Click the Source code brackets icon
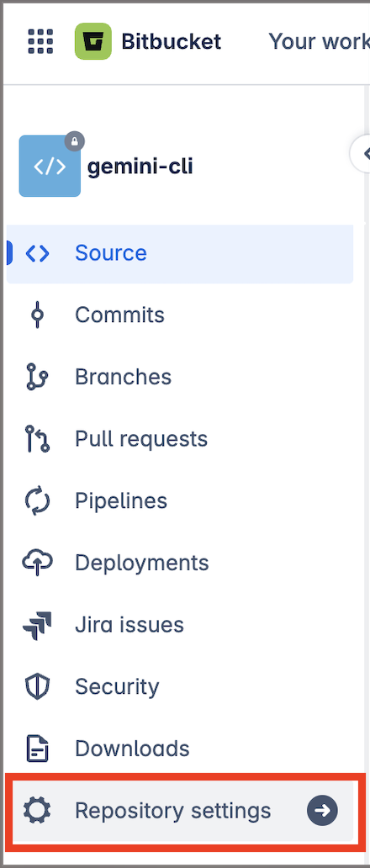 [38, 253]
